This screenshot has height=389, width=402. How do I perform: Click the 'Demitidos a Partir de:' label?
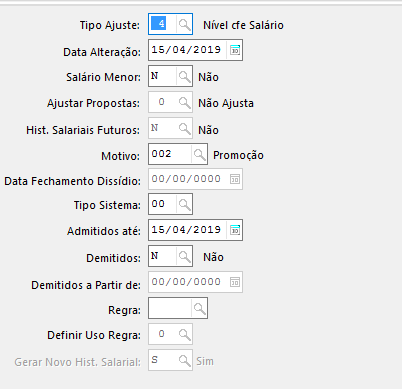[x=86, y=285]
